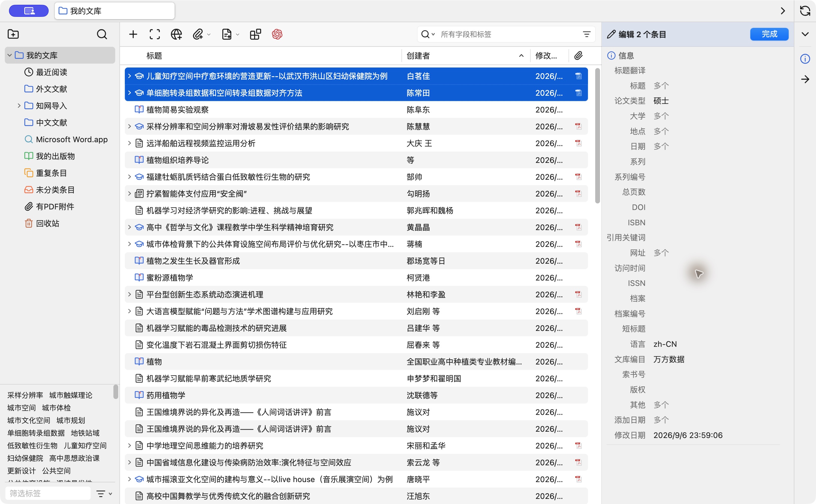
Task: Expand row 采样分辨率和空间分辨率对滑坡易发性评价结果的影响研究
Action: (x=129, y=126)
